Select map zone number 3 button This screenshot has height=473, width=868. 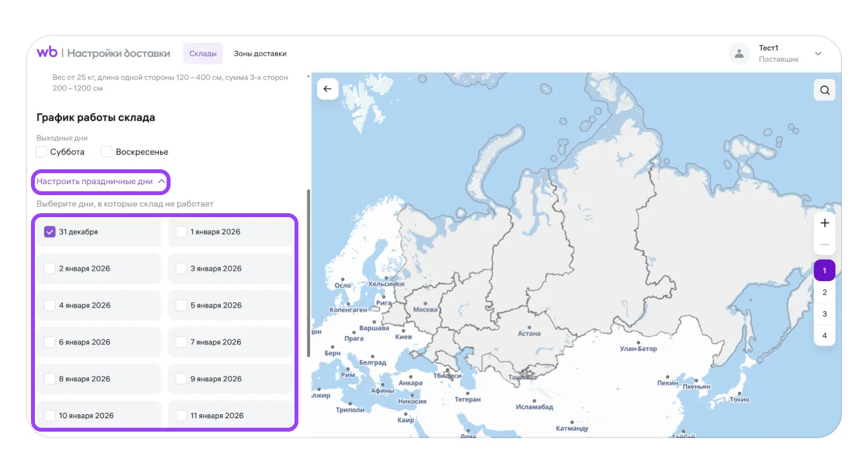824,314
